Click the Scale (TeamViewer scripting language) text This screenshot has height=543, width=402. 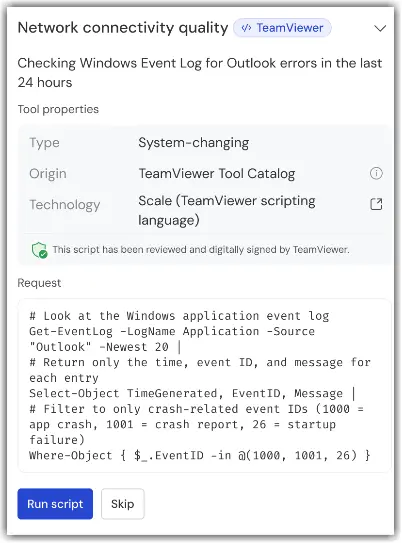pos(227,210)
